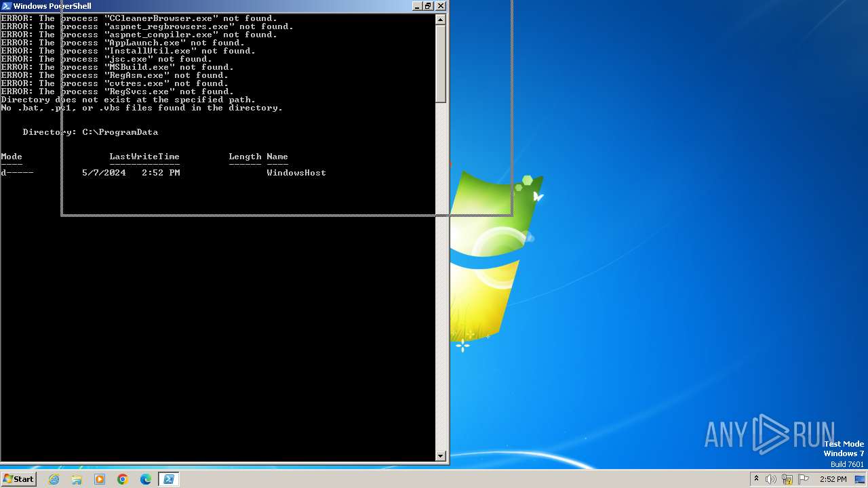
Task: Click the "Length" column header
Action: coord(245,157)
